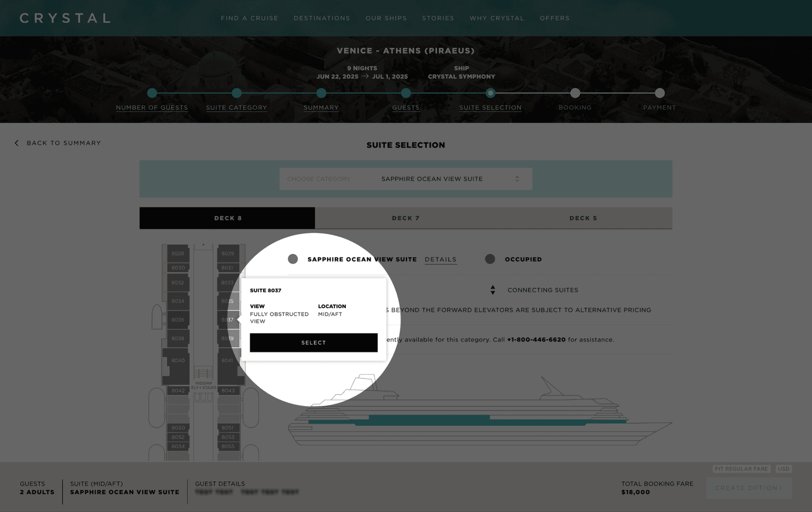Screen dimensions: 812x512
Task: Click the FIT Regular Fare tag
Action: pos(741,469)
